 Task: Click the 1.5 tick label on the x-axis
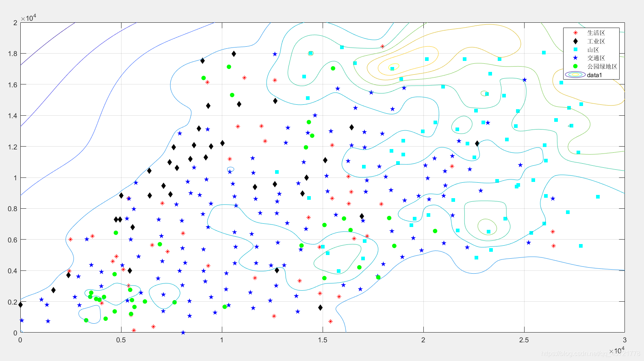point(322,340)
